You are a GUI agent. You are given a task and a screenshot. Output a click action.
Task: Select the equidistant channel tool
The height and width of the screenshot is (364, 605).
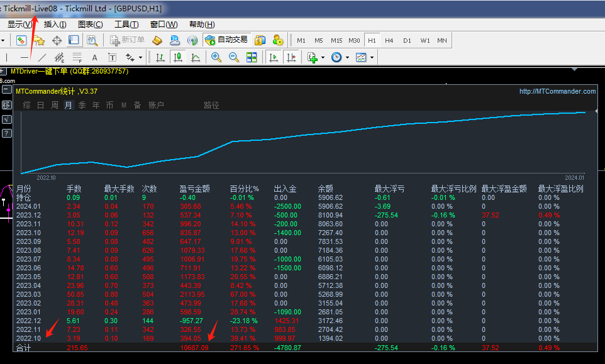[59, 58]
